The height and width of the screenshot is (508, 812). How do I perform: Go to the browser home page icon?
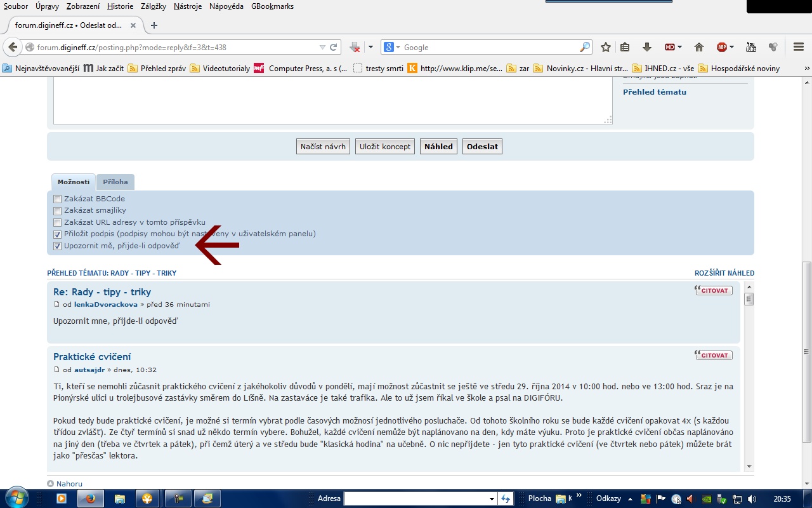[699, 47]
